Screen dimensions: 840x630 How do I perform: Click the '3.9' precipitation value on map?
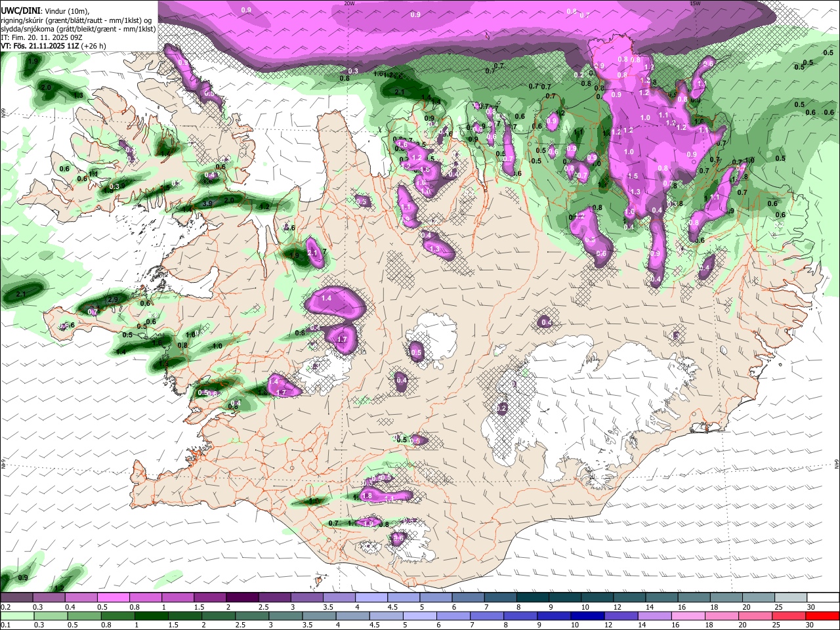(x=207, y=204)
